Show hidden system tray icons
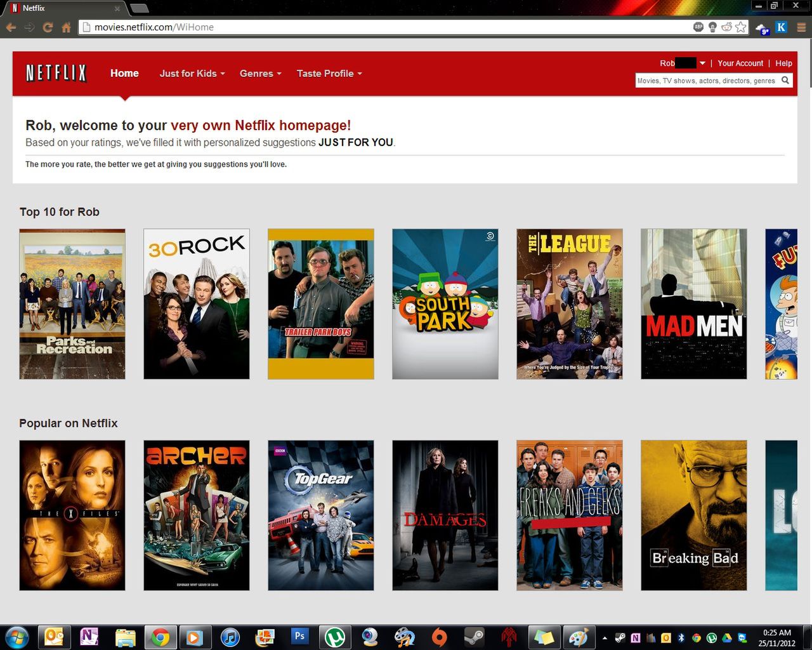The width and height of the screenshot is (812, 650). (605, 637)
